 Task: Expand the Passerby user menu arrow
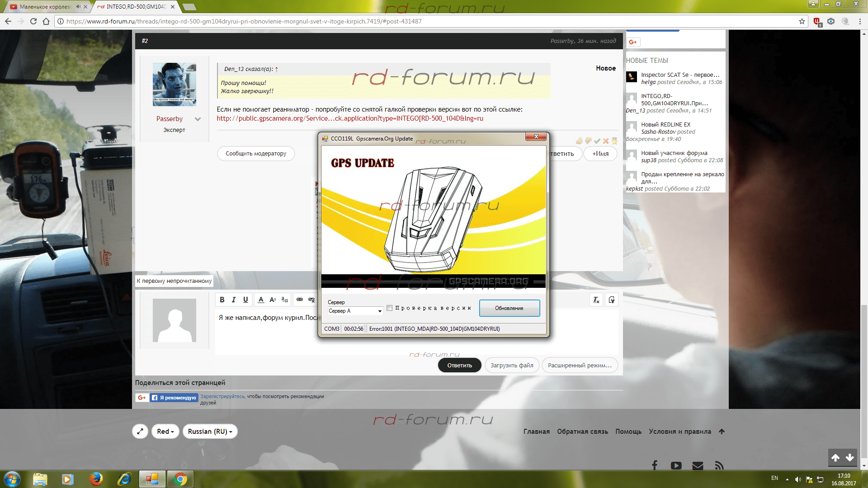click(x=198, y=119)
